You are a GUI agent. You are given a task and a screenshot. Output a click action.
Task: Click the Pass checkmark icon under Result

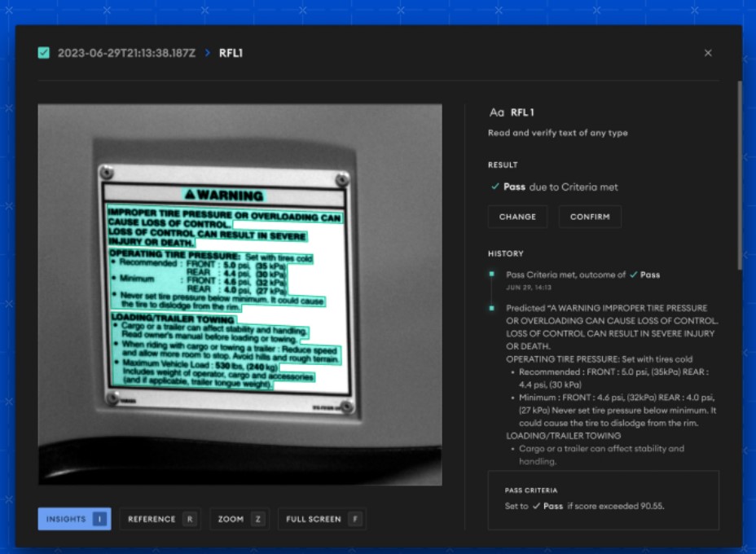(x=494, y=187)
